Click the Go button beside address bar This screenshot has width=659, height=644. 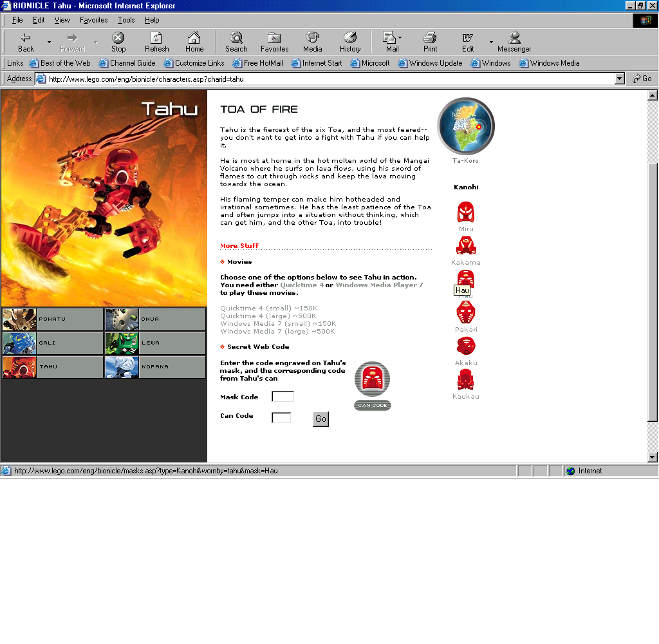tap(642, 79)
